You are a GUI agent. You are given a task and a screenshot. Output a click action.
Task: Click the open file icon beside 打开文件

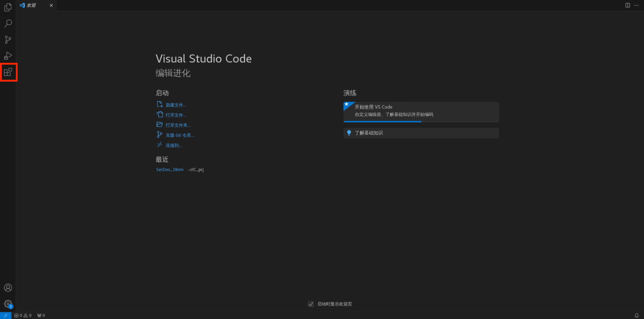click(160, 115)
